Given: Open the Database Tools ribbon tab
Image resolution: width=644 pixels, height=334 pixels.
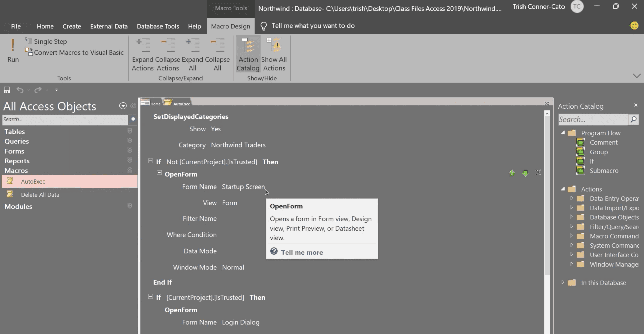Looking at the screenshot, I should pos(158,26).
